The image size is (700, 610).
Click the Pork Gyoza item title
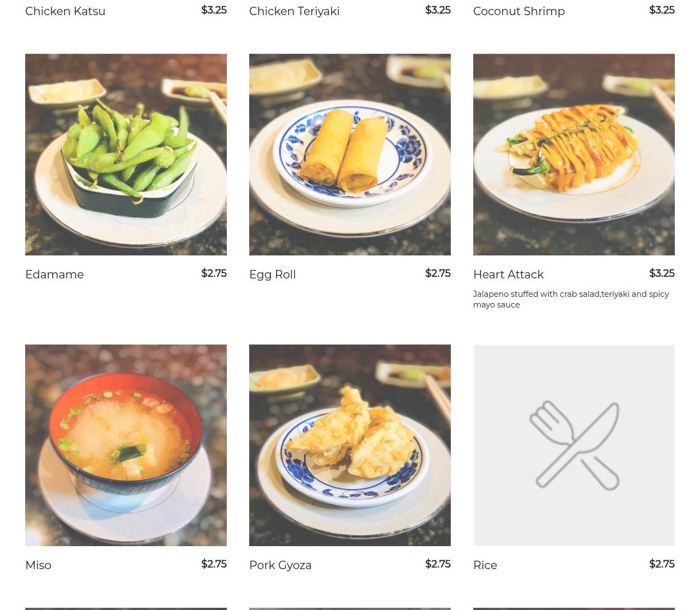click(280, 565)
